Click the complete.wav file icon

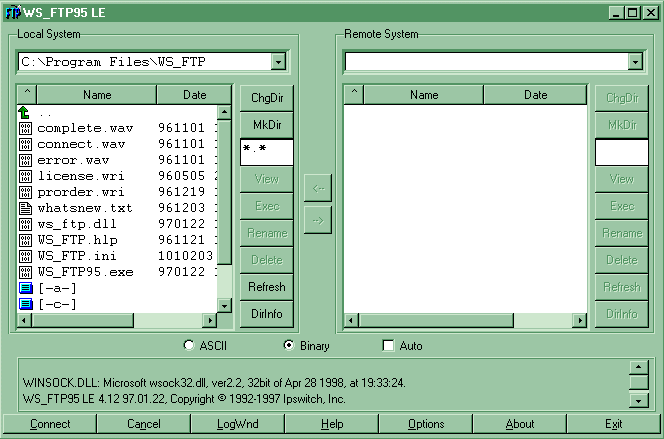25,128
